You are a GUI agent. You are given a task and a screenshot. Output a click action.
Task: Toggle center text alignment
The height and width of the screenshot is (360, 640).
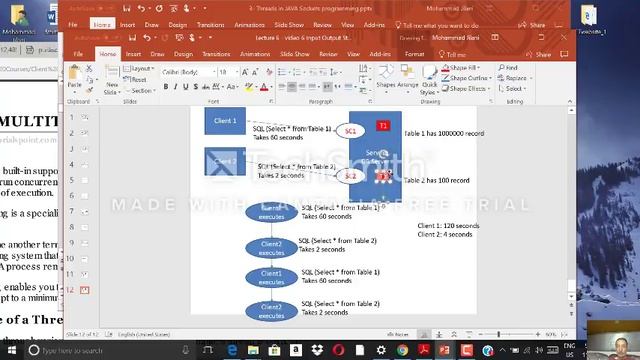(x=292, y=87)
